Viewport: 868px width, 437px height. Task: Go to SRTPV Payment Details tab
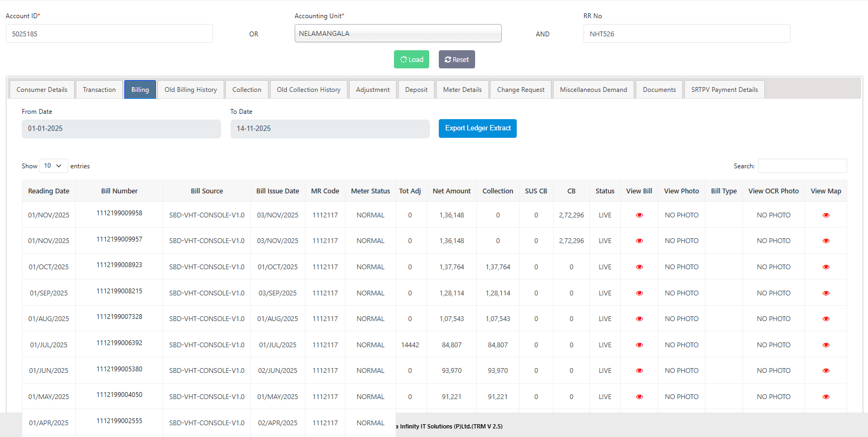click(724, 90)
